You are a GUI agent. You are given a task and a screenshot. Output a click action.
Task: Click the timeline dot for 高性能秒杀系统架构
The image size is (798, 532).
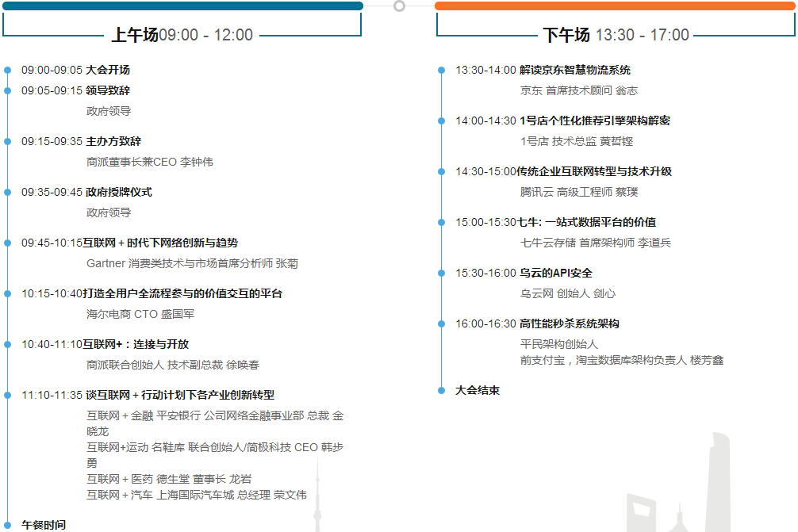point(442,323)
